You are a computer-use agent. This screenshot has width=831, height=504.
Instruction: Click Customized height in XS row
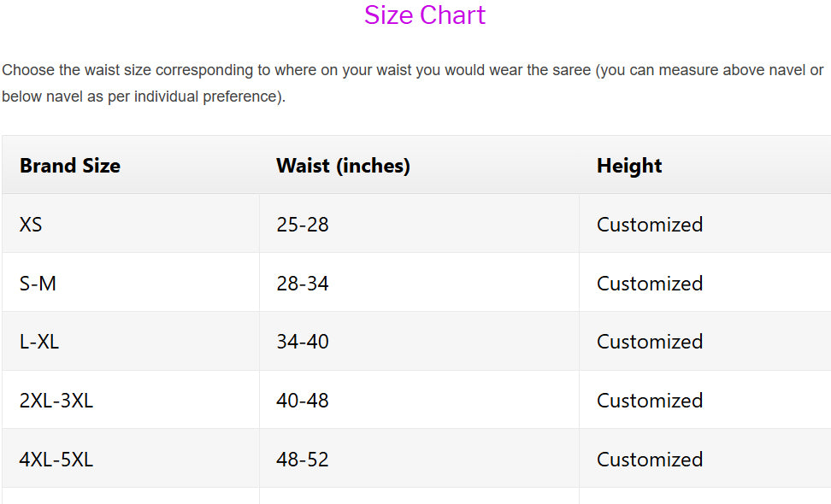coord(650,225)
